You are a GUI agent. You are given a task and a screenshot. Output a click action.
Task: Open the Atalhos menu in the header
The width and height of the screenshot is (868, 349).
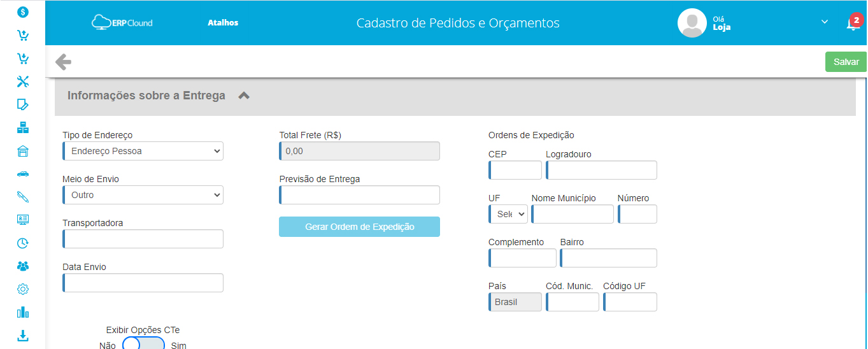click(x=223, y=23)
